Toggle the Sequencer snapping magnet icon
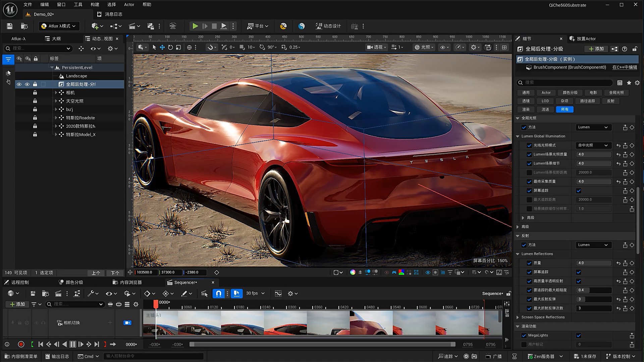The image size is (644, 362). tap(218, 294)
